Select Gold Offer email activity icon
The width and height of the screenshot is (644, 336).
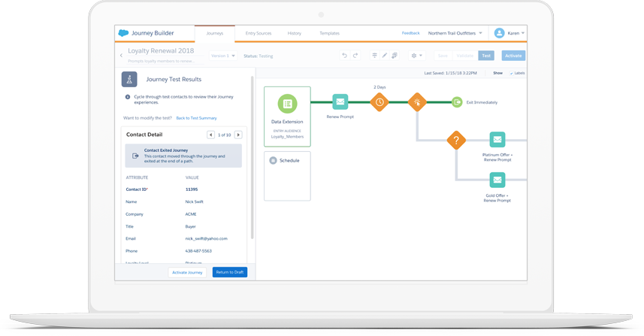coord(497,180)
